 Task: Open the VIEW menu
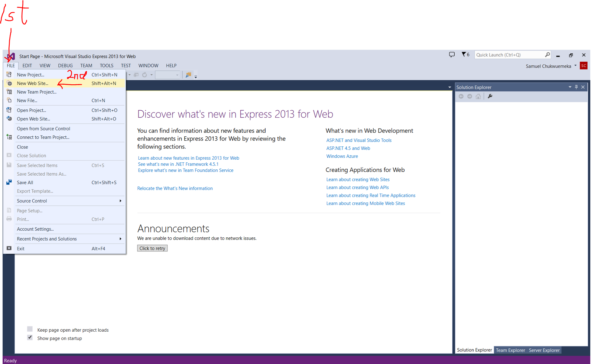point(45,65)
